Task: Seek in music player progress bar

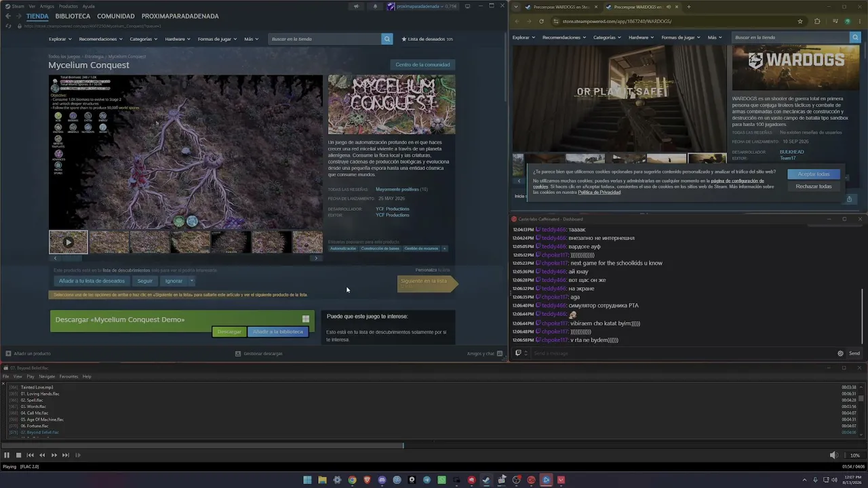Action: click(434, 445)
